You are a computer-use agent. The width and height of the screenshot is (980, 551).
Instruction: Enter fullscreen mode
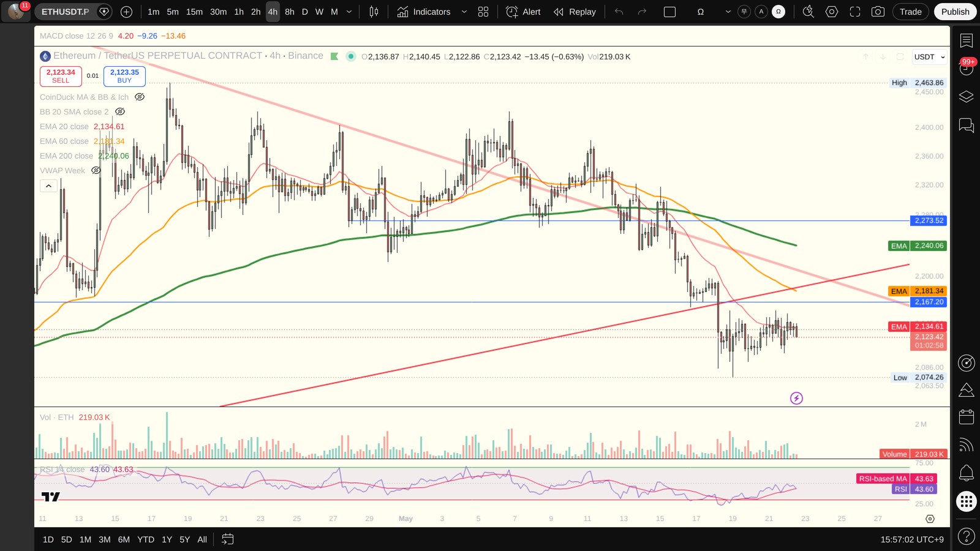(854, 12)
